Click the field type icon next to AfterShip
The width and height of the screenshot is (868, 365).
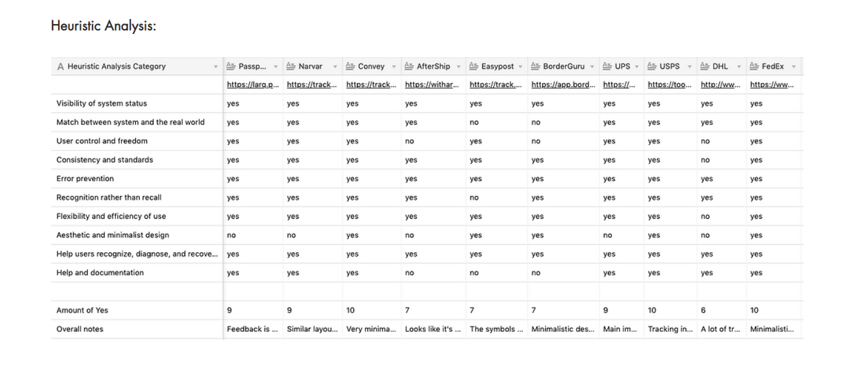409,67
